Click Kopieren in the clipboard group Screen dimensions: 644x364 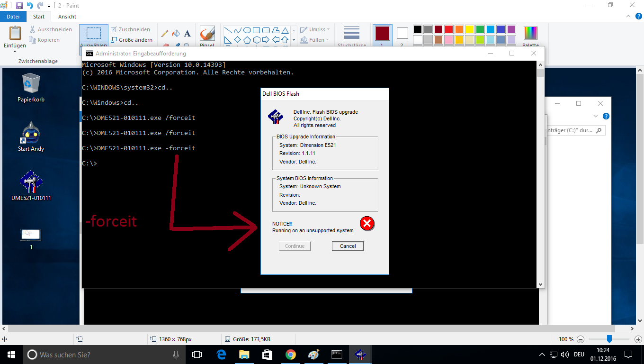point(45,40)
